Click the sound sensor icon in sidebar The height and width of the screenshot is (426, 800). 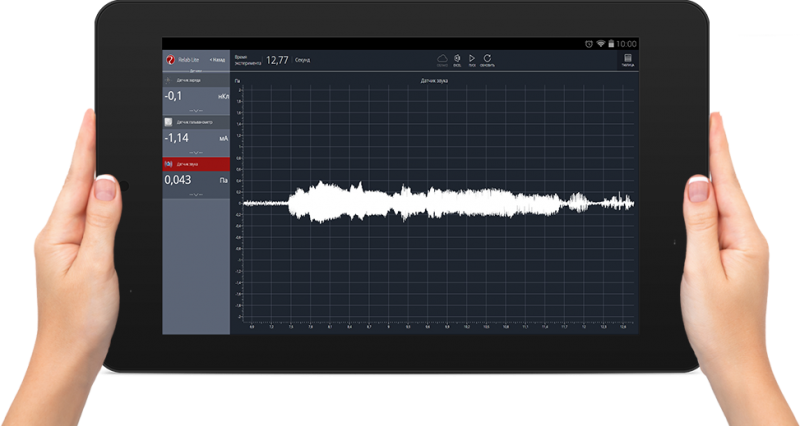coord(168,163)
